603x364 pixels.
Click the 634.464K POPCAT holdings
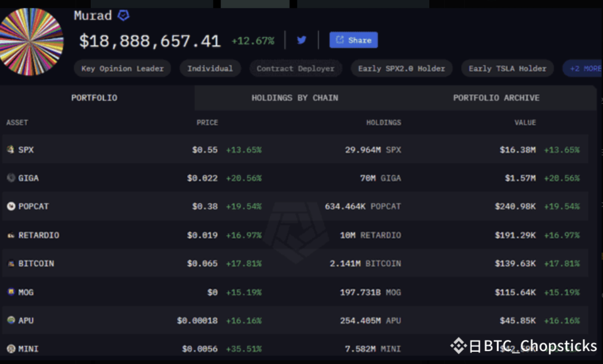pyautogui.click(x=363, y=207)
